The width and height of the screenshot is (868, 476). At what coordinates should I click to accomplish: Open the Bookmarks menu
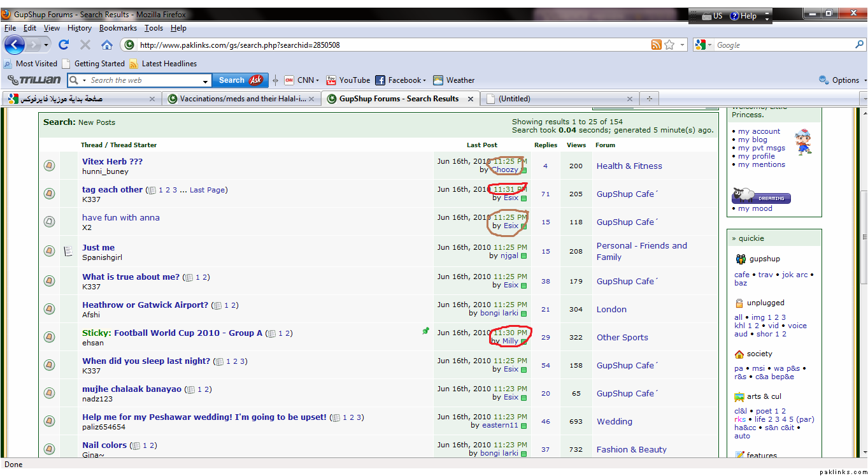(118, 28)
